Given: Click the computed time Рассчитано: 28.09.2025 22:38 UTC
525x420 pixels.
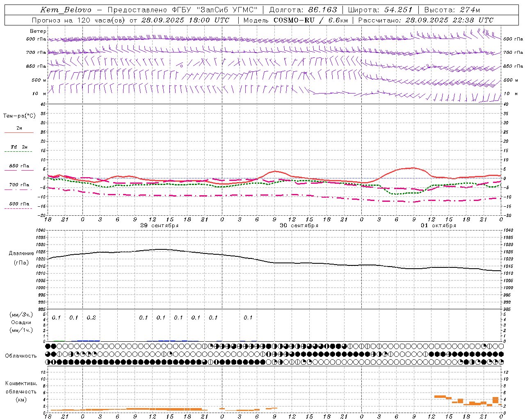Looking at the screenshot, I should pos(426,20).
